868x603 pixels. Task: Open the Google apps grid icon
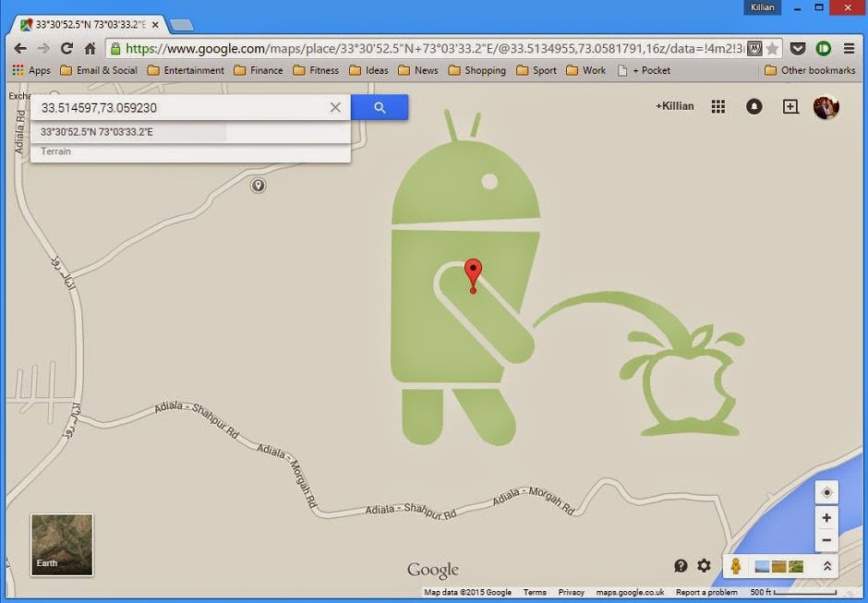pos(718,106)
